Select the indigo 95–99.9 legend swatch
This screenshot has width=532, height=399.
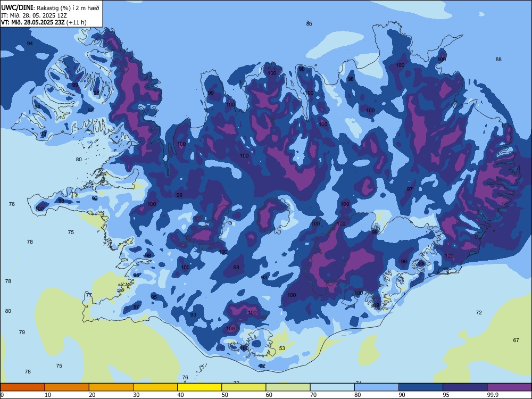465,387
